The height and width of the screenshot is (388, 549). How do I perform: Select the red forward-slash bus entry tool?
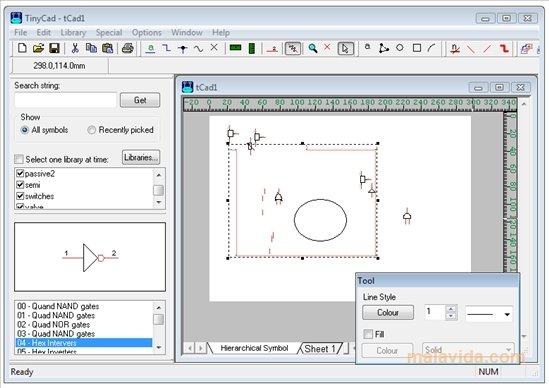pyautogui.click(x=487, y=49)
